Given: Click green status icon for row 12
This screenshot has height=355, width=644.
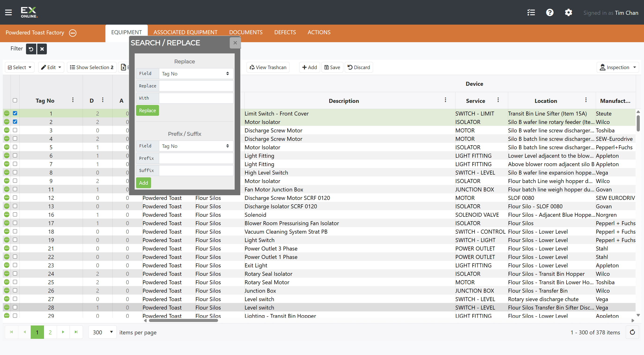Looking at the screenshot, I should 7,198.
